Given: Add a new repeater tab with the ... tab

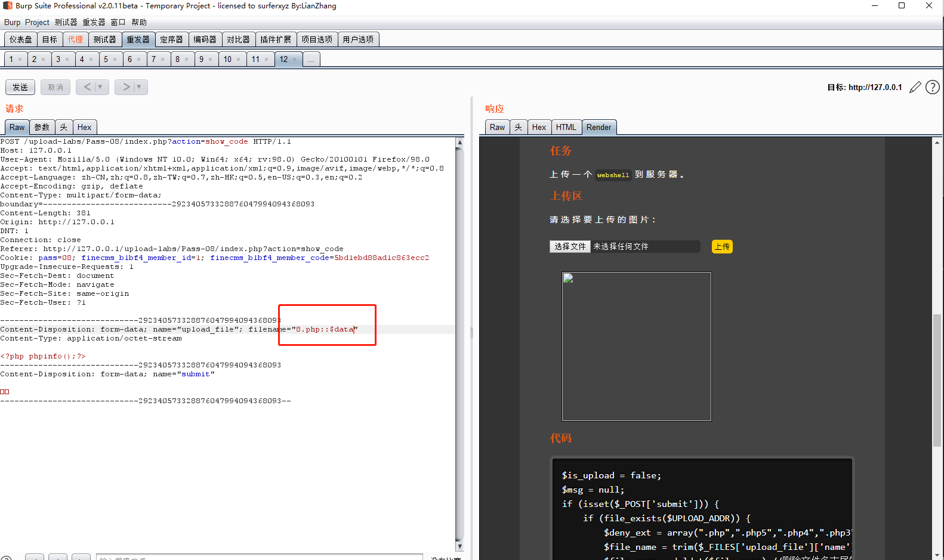Looking at the screenshot, I should click(x=311, y=60).
